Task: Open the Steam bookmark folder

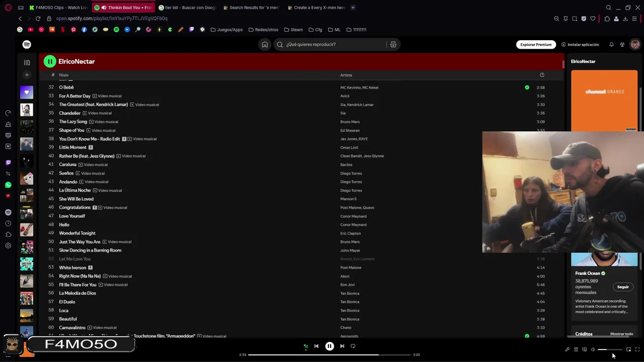Action: (x=293, y=30)
